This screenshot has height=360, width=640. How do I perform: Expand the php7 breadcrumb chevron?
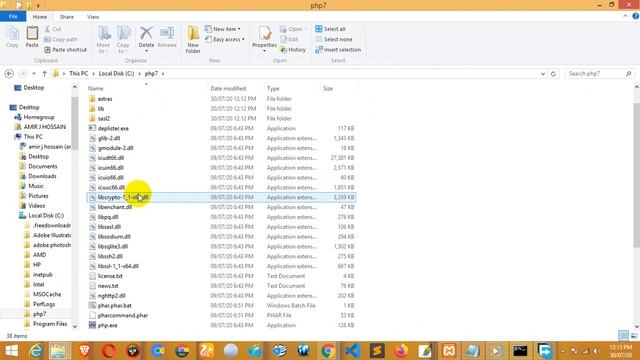tap(162, 73)
